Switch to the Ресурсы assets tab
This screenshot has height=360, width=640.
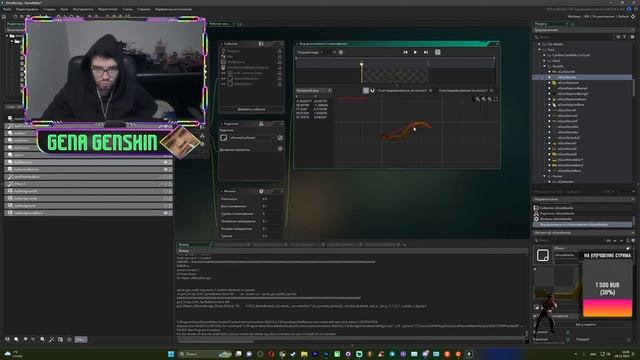pyautogui.click(x=551, y=24)
